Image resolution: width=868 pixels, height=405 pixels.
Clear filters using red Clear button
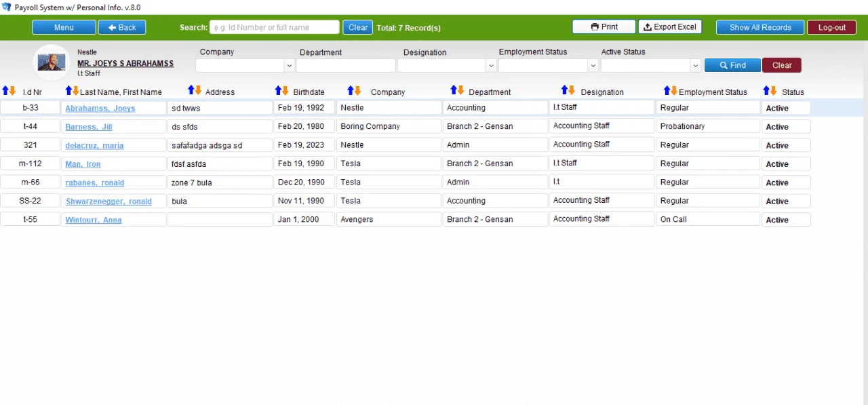tap(782, 65)
